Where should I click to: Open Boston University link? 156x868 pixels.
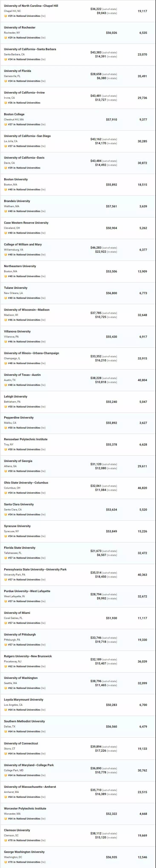click(16, 179)
